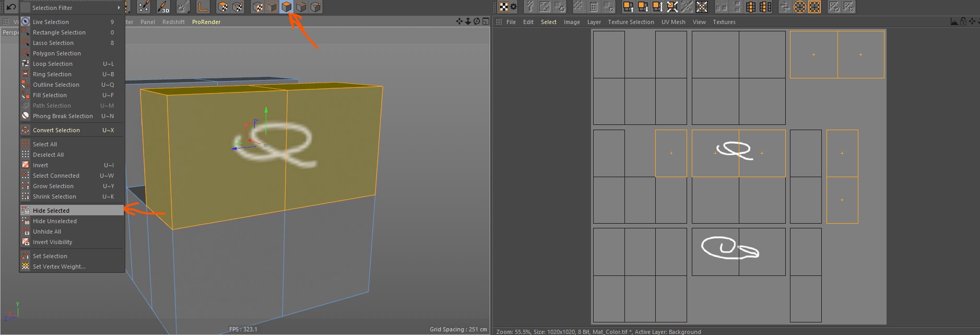Open the UV editor Layer menu
Viewport: 980px width, 335px height.
tap(594, 22)
